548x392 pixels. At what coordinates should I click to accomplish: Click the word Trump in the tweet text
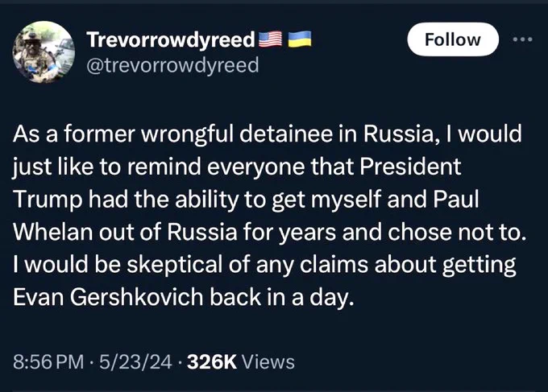pos(48,200)
